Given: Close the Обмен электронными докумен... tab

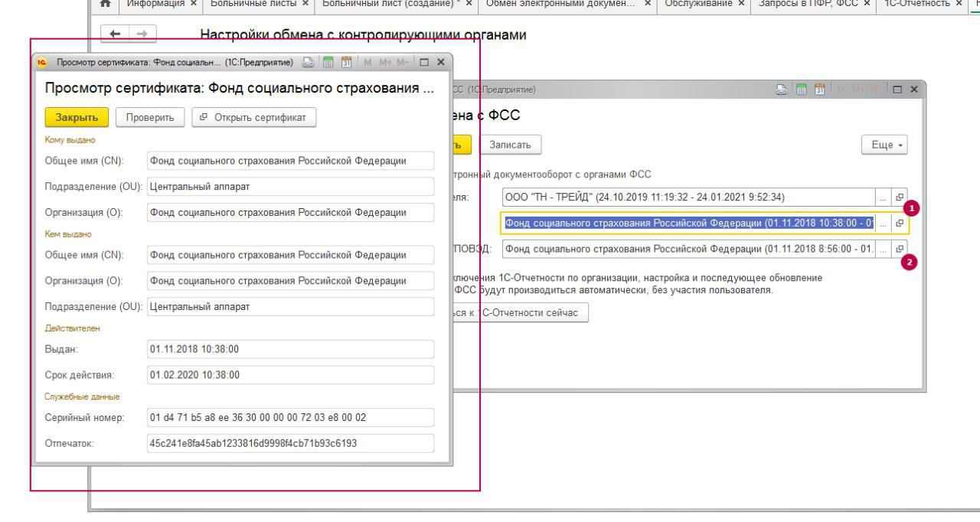Looking at the screenshot, I should point(648,5).
